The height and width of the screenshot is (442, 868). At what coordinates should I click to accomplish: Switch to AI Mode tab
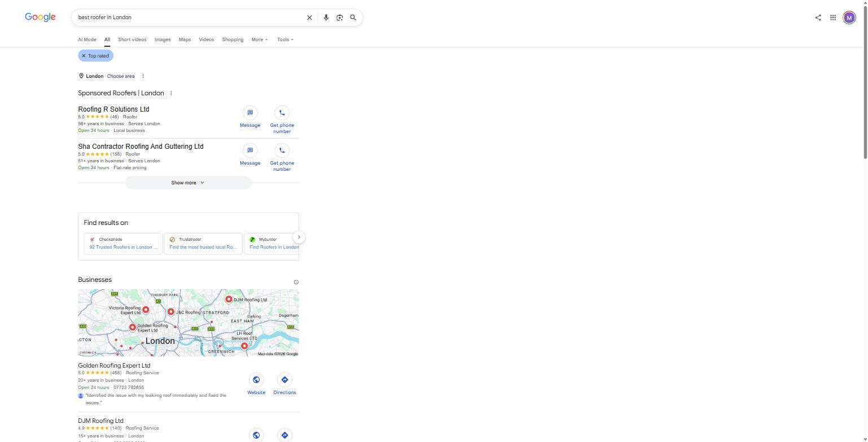(87, 39)
